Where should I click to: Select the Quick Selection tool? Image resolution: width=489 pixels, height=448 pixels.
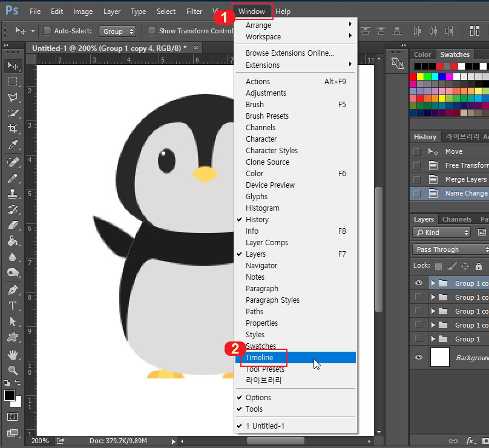[13, 113]
